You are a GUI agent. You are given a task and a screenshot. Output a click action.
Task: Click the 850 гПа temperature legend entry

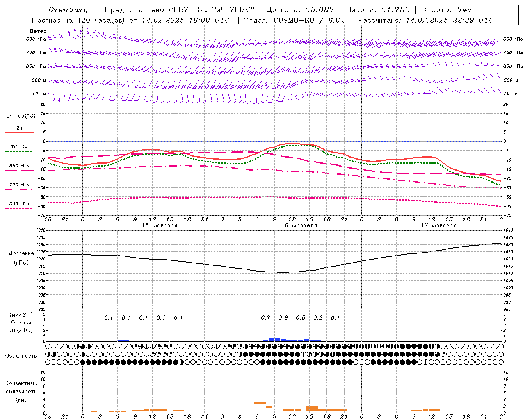[19, 166]
